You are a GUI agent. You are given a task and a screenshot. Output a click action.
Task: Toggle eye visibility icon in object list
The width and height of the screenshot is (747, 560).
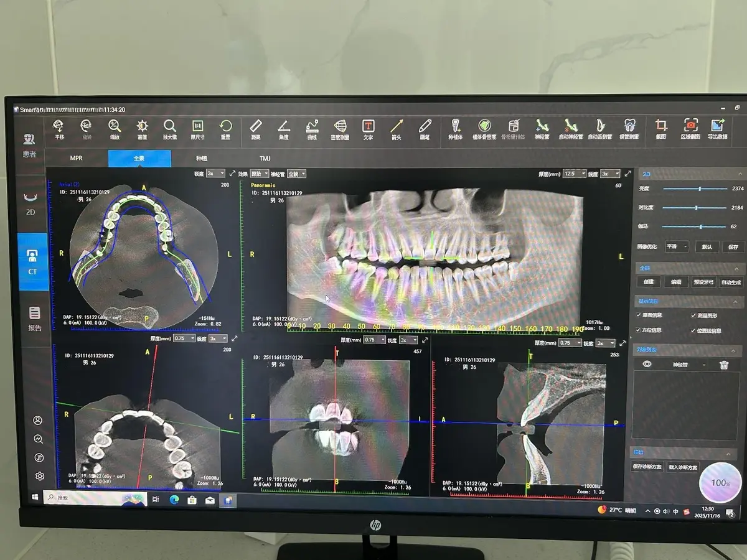pos(647,365)
